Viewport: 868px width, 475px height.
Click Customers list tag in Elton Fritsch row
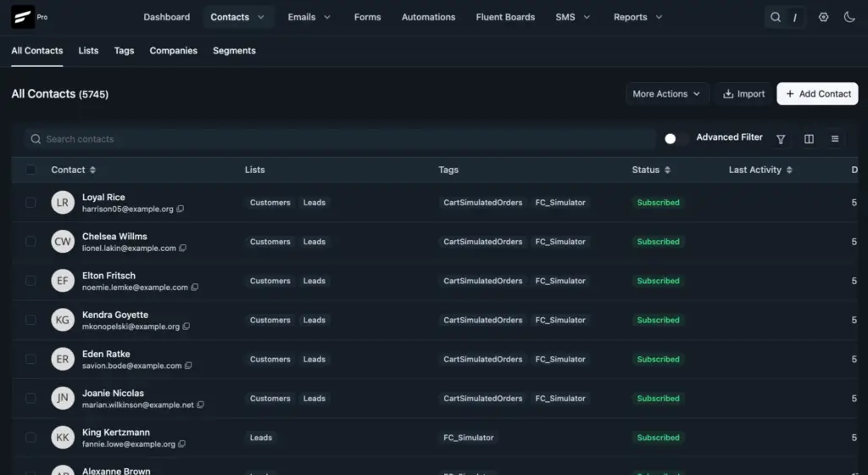click(270, 281)
